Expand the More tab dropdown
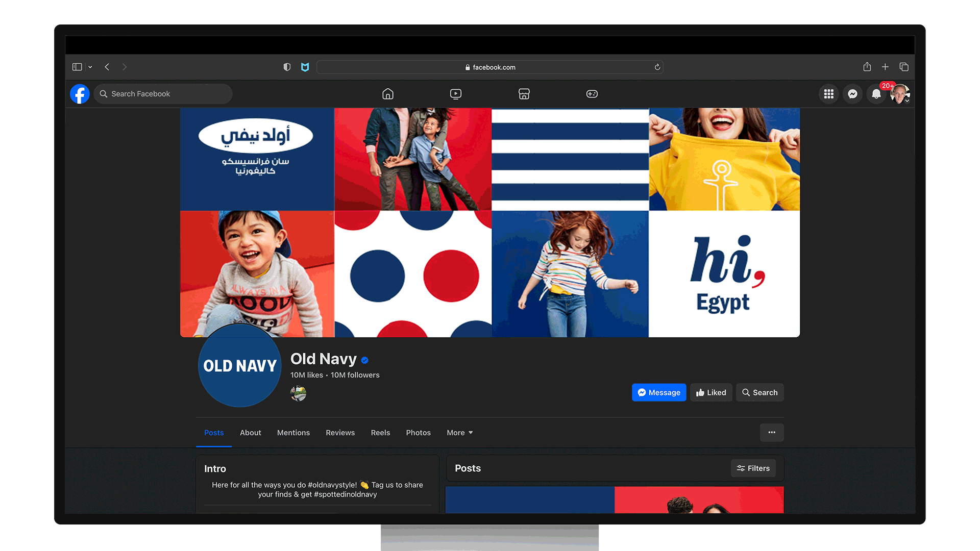Image resolution: width=980 pixels, height=551 pixels. coord(459,433)
